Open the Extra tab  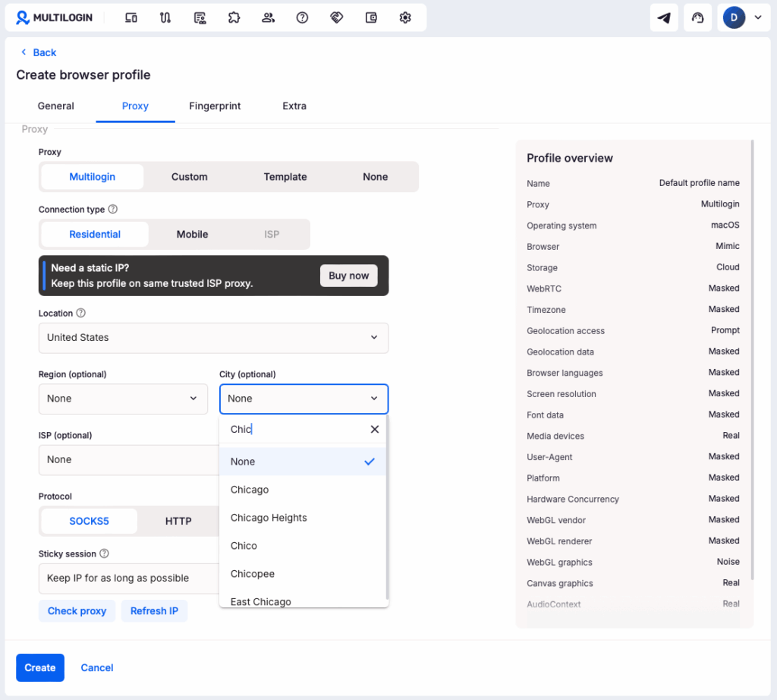(294, 106)
